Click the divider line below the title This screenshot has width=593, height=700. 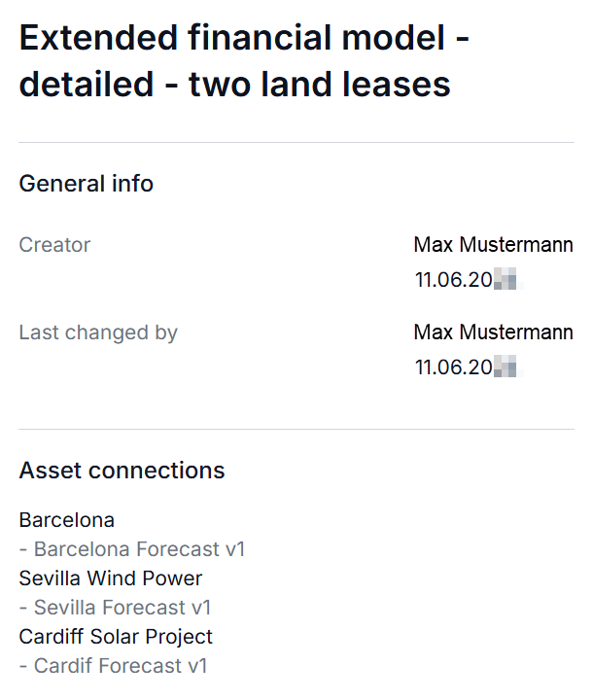click(x=296, y=143)
